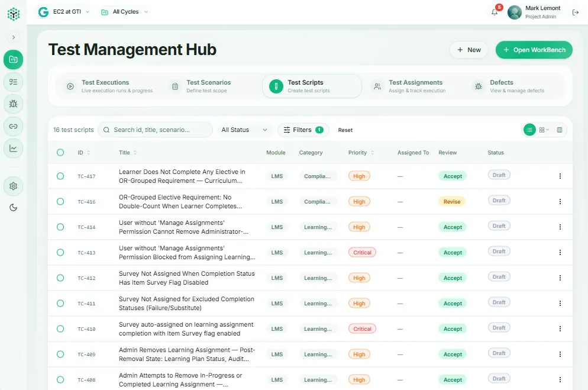Select the row checkbox for TC-409
Image resolution: width=588 pixels, height=390 pixels.
point(60,354)
